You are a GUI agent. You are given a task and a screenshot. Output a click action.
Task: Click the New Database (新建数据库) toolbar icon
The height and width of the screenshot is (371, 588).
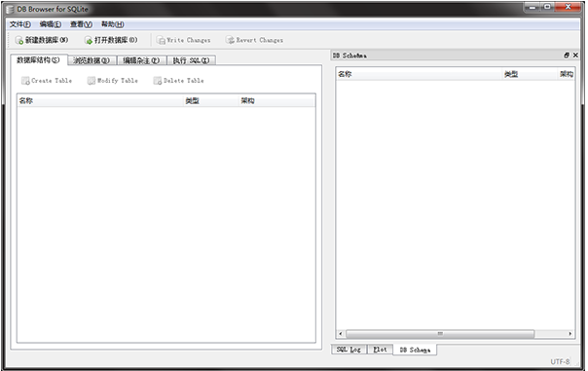[x=19, y=40]
